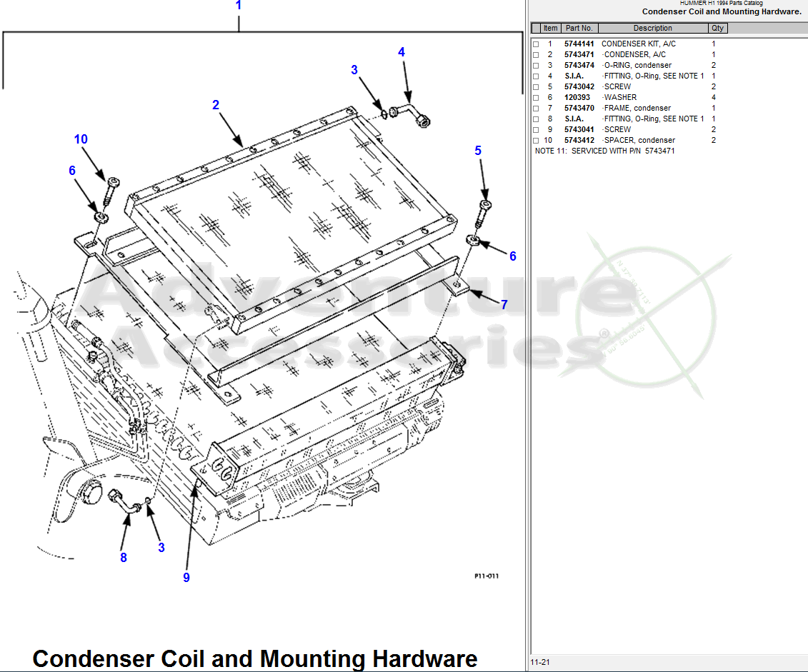The width and height of the screenshot is (808, 672).
Task: Click callout 3 near upper fitting
Action: [354, 70]
